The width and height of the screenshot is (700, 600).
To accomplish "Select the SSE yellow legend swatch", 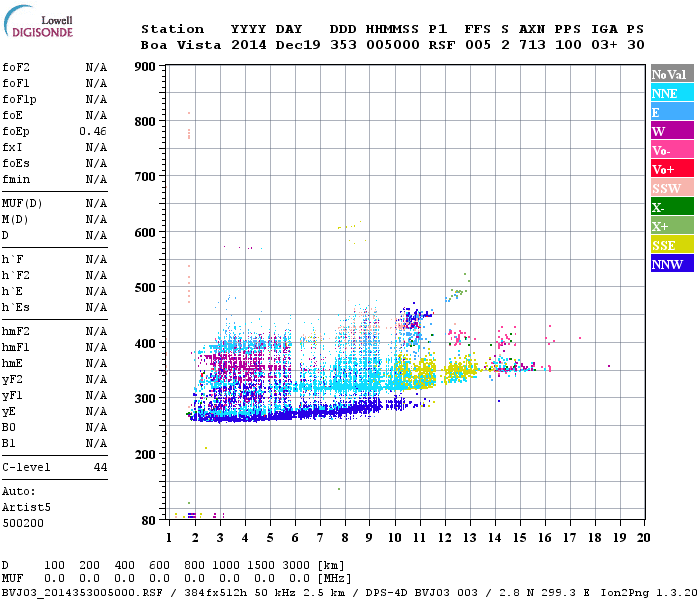I will pos(672,245).
